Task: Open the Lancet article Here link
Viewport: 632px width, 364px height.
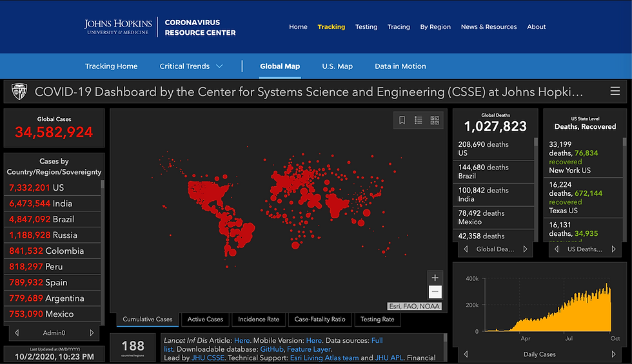Action: tap(242, 340)
